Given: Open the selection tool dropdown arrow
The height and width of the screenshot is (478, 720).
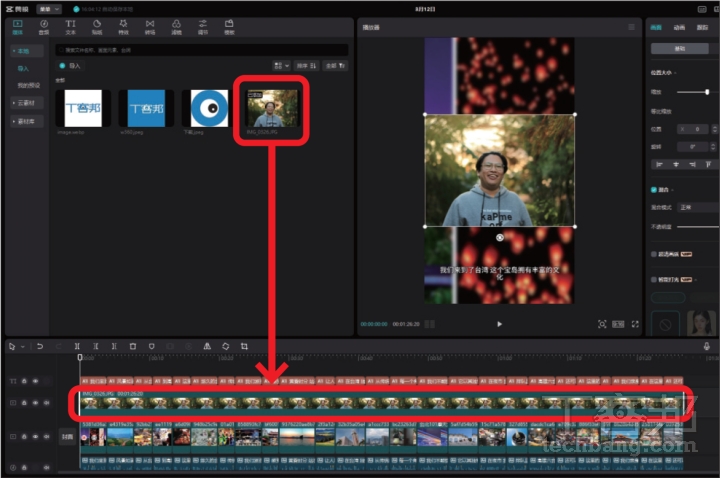Looking at the screenshot, I should click(22, 347).
